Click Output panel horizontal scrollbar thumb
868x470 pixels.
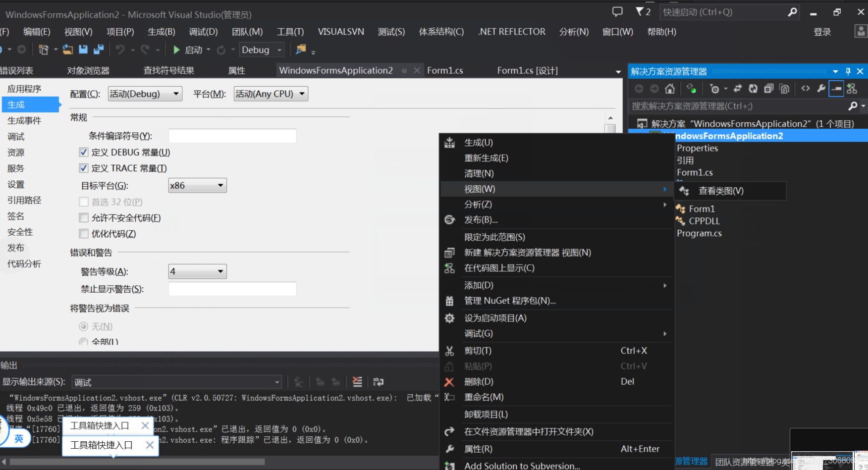(x=138, y=462)
